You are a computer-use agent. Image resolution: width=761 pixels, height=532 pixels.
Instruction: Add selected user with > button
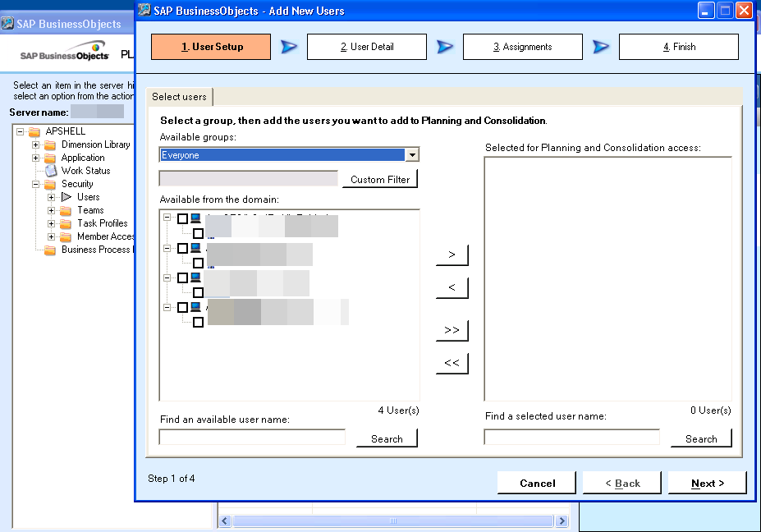point(452,255)
